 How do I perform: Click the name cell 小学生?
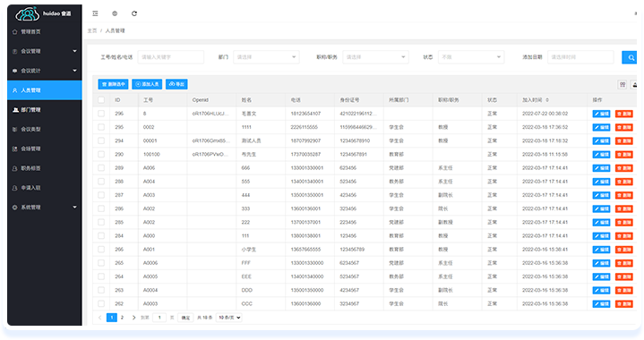pos(249,250)
